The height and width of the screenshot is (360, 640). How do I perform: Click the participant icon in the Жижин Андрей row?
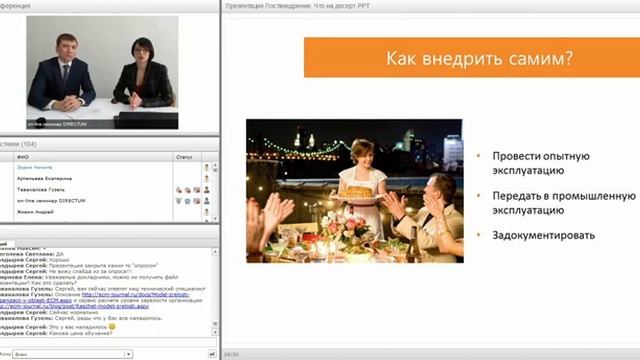[x=207, y=212]
